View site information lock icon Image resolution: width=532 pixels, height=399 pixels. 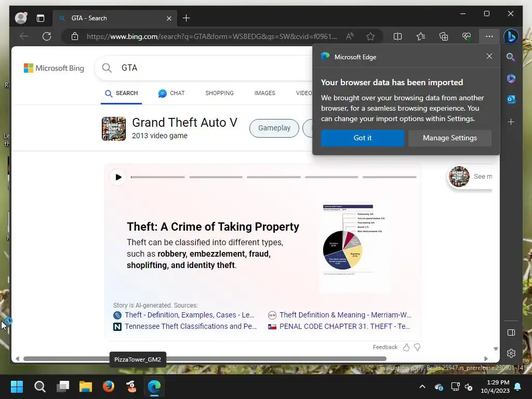pos(75,36)
